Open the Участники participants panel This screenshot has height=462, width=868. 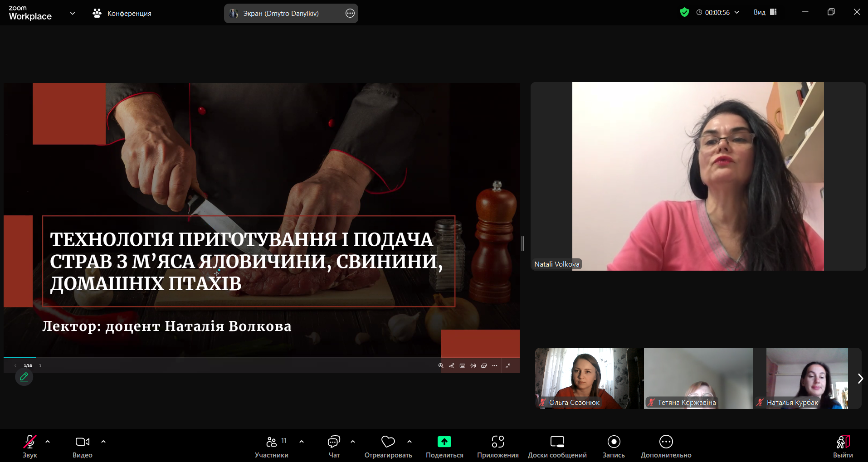[272, 442]
